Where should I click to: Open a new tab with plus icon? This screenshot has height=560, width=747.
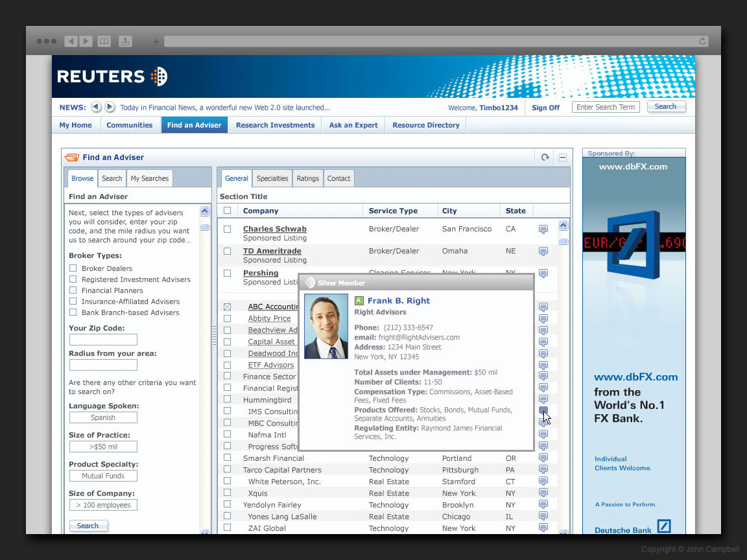click(x=156, y=42)
